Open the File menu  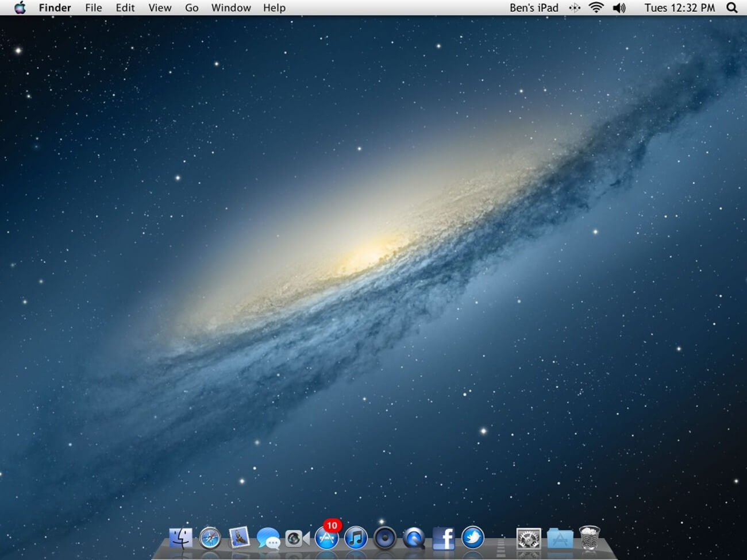coord(93,7)
